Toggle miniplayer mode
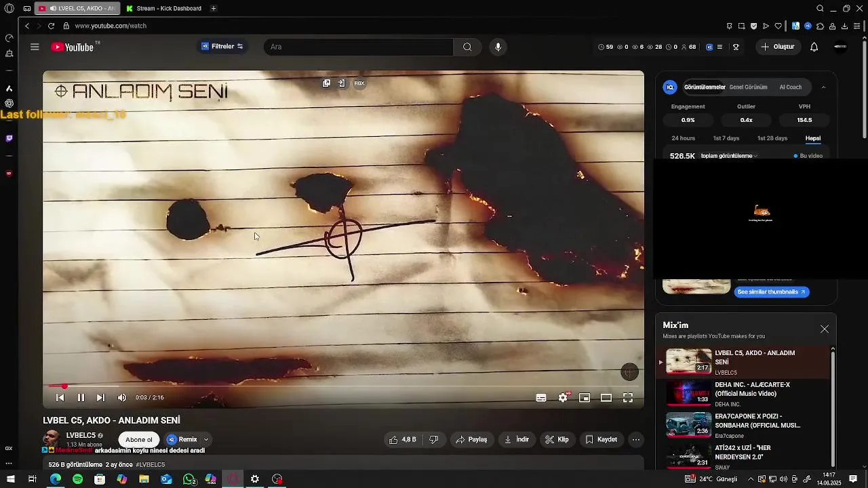This screenshot has height=488, width=868. click(x=585, y=398)
